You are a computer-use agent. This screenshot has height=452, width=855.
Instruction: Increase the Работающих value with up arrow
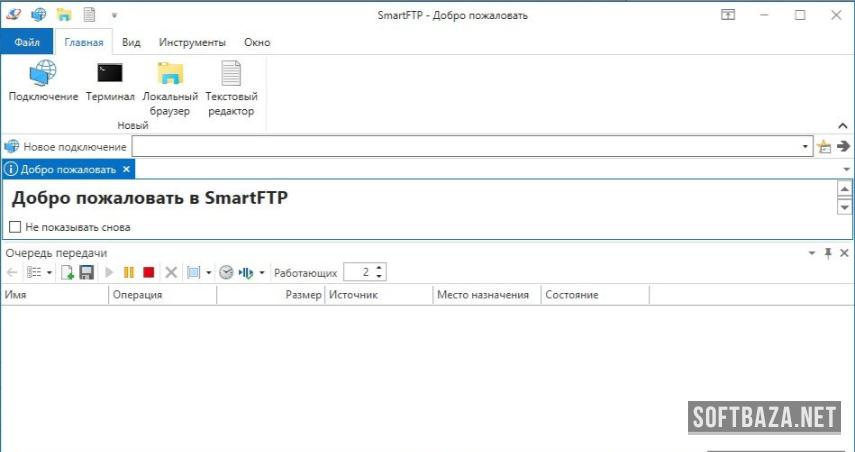coord(380,268)
